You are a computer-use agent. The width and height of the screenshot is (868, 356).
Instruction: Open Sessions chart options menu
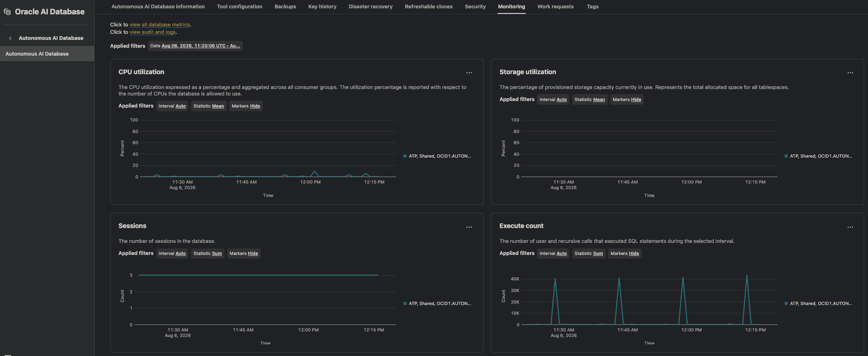[x=469, y=227]
